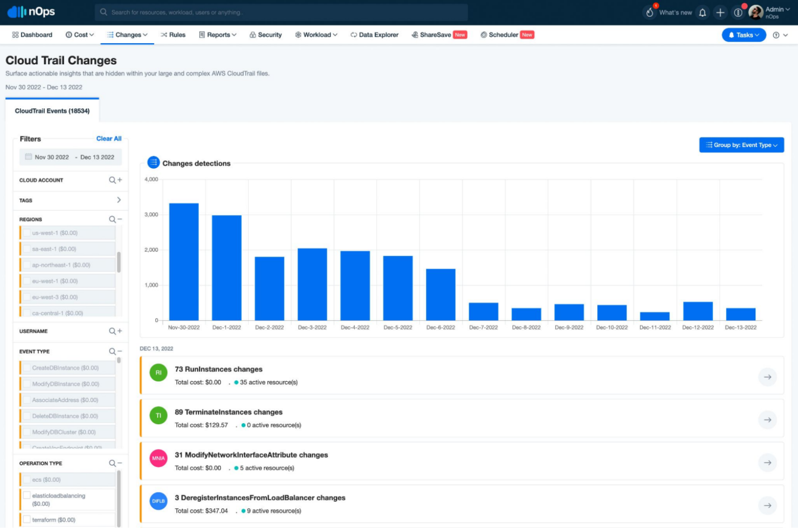Click the top search input field
The height and width of the screenshot is (532, 798).
281,12
